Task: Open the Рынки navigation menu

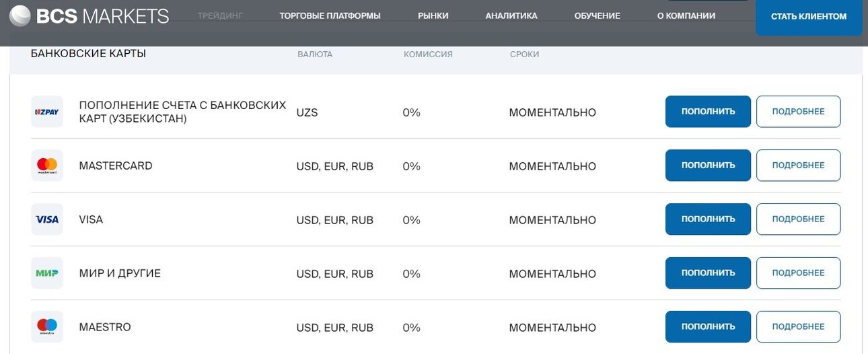Action: pyautogui.click(x=433, y=15)
